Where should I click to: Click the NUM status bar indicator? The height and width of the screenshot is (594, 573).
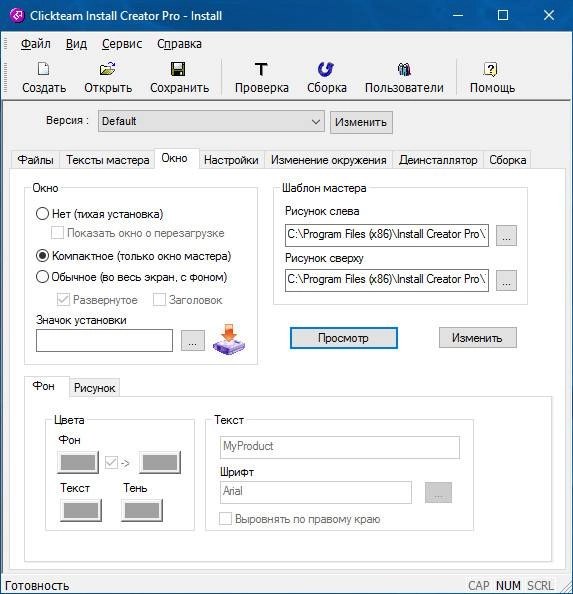coord(508,586)
